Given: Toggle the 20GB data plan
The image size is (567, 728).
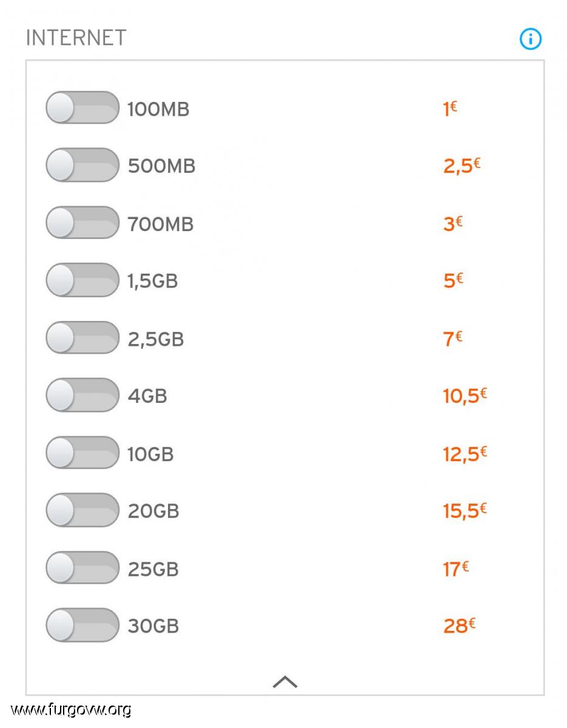Looking at the screenshot, I should (x=82, y=510).
